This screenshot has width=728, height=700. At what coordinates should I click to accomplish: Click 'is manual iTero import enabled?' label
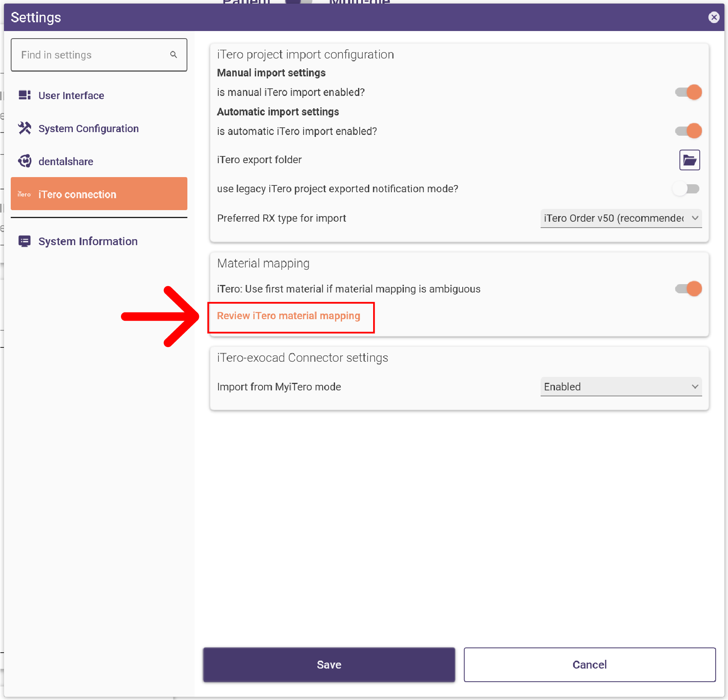pos(291,92)
